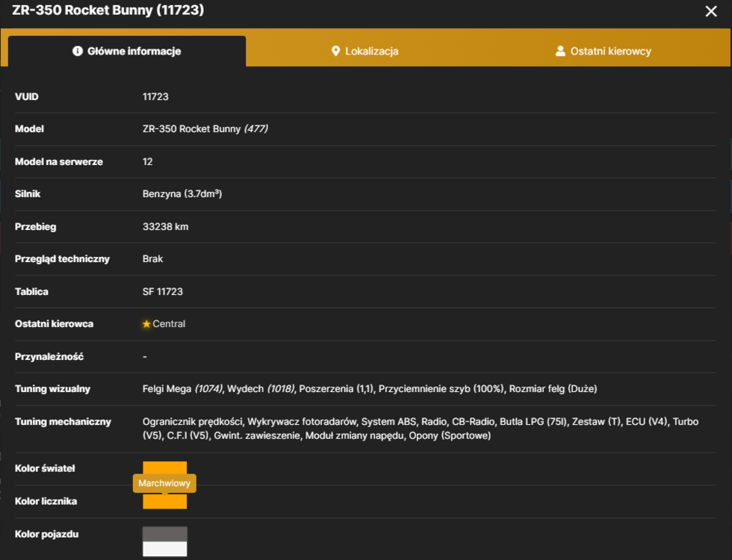Close the vehicle details dialog
This screenshot has width=732, height=560.
pos(710,11)
